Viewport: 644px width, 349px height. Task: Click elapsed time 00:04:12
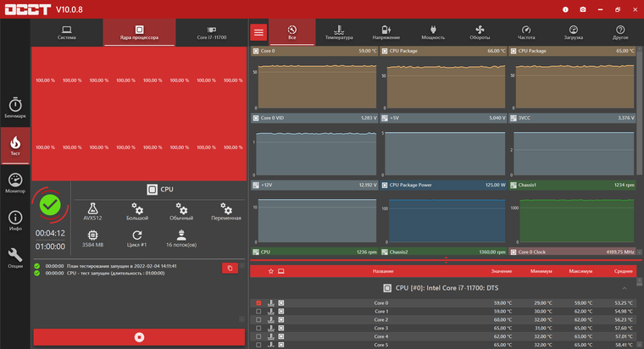click(50, 233)
